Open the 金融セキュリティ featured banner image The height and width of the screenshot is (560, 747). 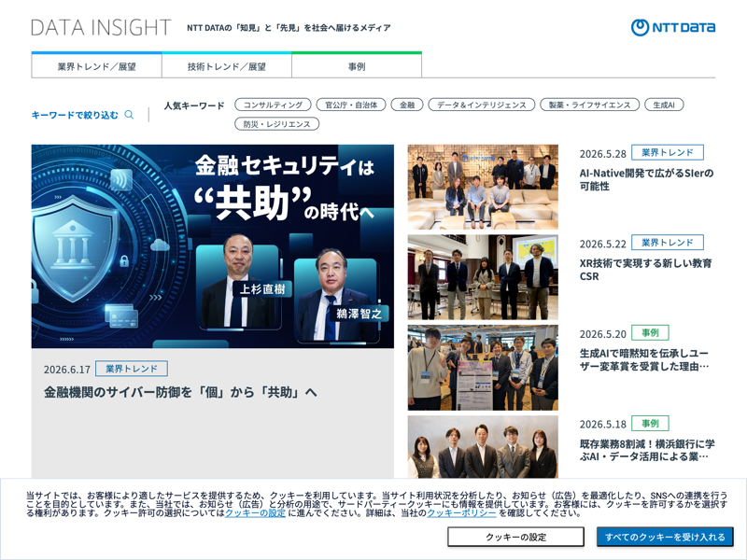click(x=213, y=246)
